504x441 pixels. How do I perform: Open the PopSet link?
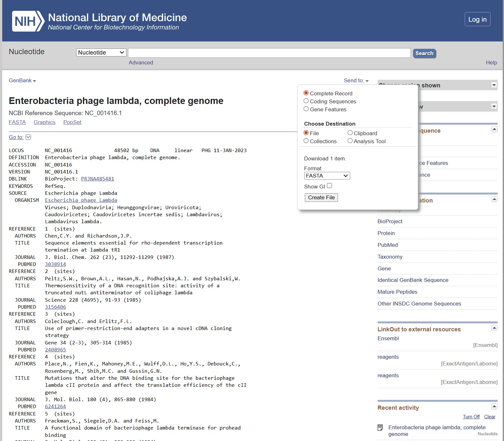tap(72, 122)
